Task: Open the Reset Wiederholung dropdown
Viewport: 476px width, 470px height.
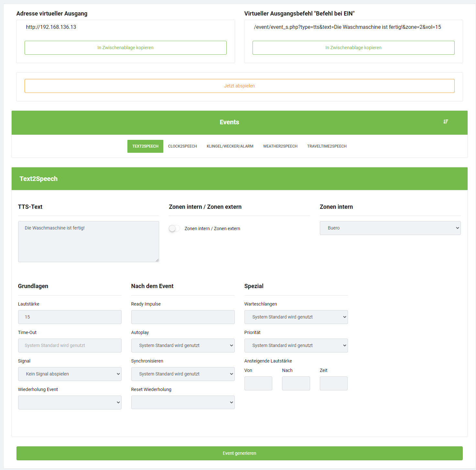Action: [x=183, y=402]
